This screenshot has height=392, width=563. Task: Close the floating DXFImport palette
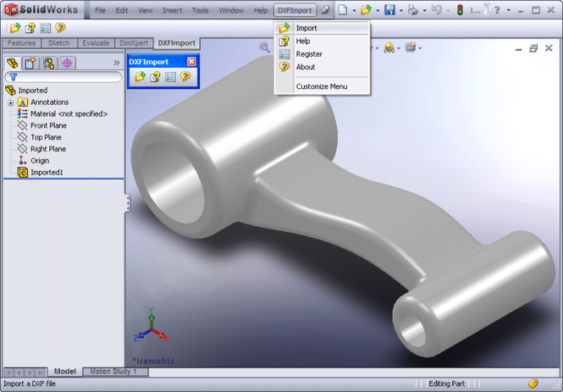191,62
